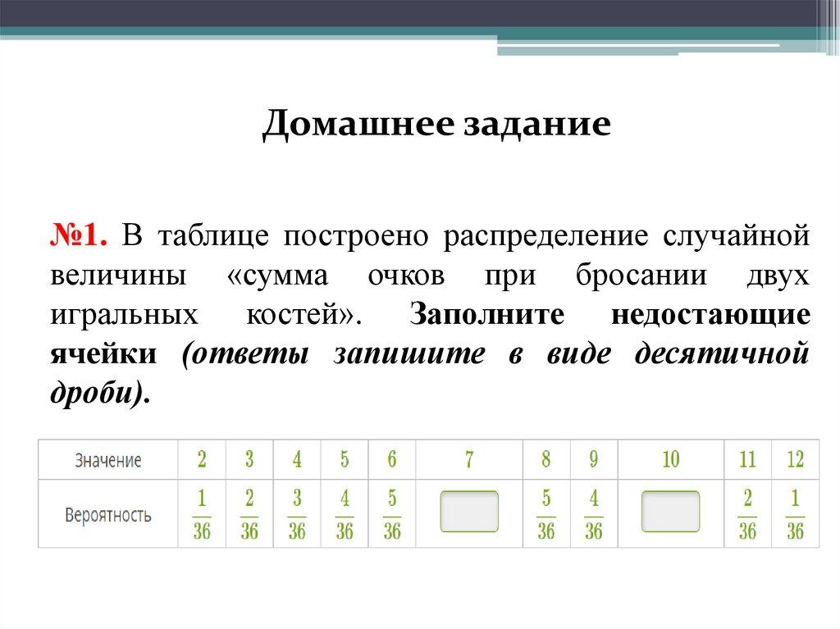Image resolution: width=840 pixels, height=629 pixels.
Task: Select the 5/36 fraction under value 6
Action: [392, 515]
